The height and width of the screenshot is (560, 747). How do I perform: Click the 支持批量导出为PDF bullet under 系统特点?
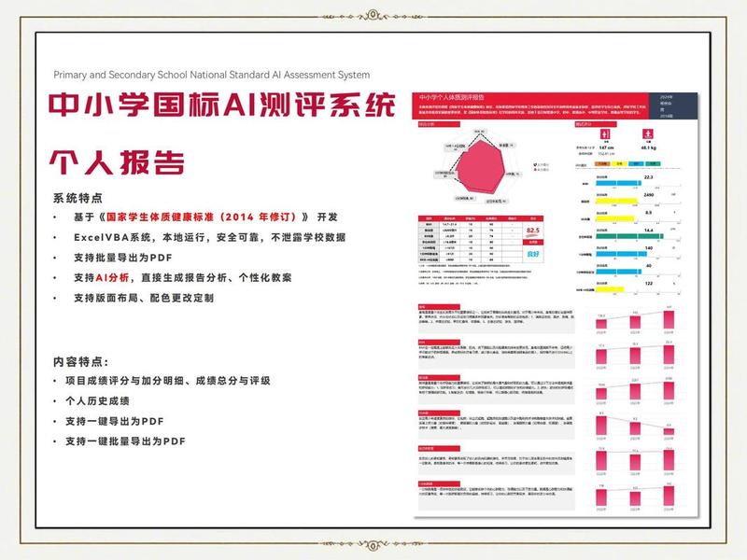123,258
